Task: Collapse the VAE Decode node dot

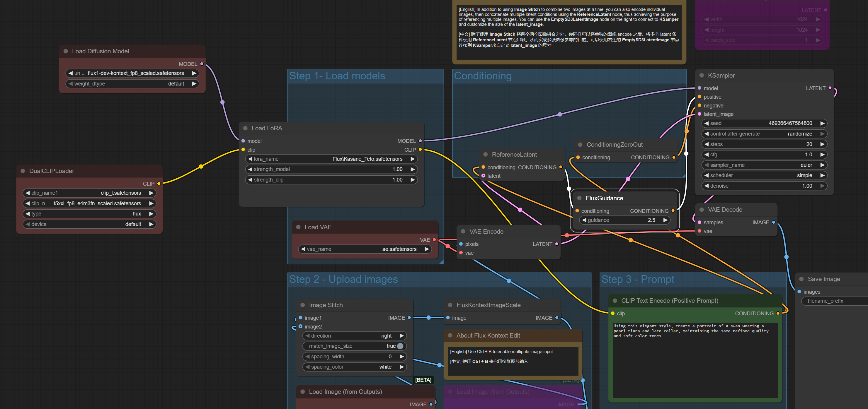Action: pyautogui.click(x=702, y=210)
